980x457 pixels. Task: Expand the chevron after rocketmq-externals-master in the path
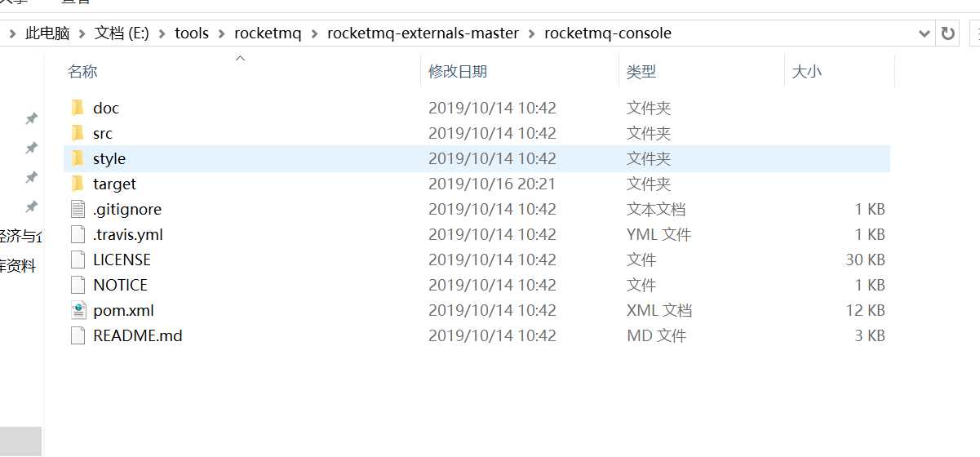click(x=531, y=33)
